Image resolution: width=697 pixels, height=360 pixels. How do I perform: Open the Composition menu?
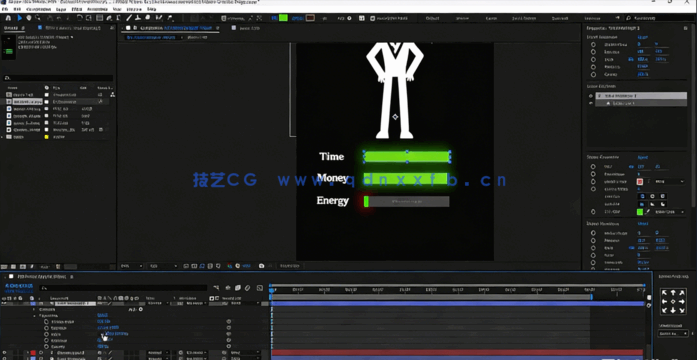(39, 9)
